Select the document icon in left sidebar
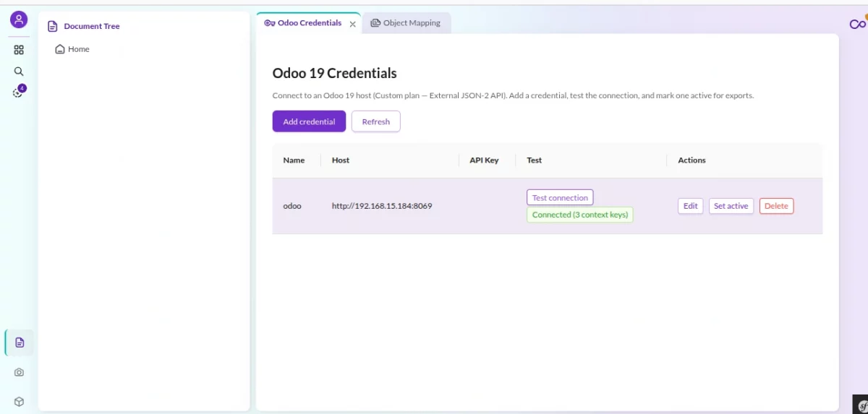The height and width of the screenshot is (414, 868). [20, 342]
